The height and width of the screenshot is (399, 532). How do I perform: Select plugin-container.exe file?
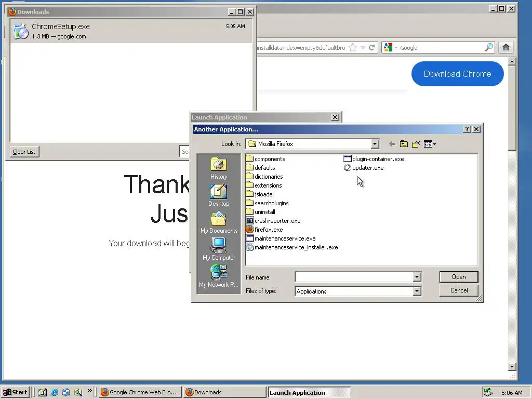coord(374,159)
